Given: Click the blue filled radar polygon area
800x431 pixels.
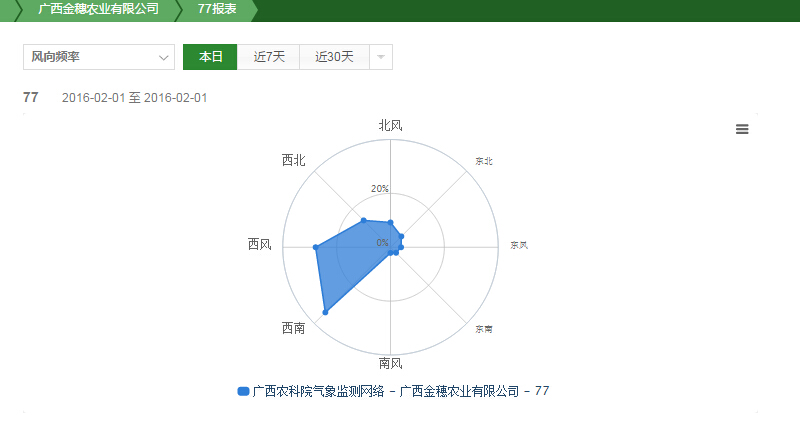Looking at the screenshot, I should pos(350,260).
